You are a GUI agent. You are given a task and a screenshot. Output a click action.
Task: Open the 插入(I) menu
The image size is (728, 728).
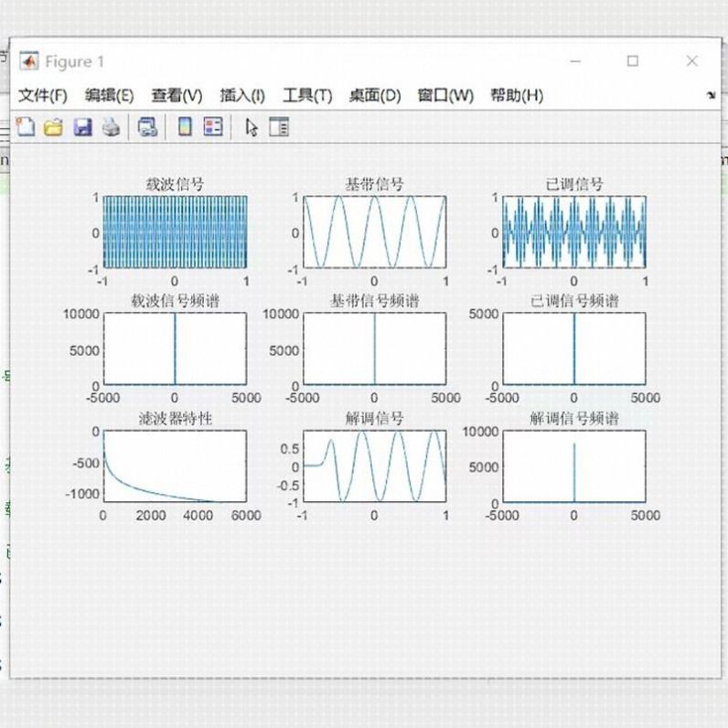pos(242,96)
